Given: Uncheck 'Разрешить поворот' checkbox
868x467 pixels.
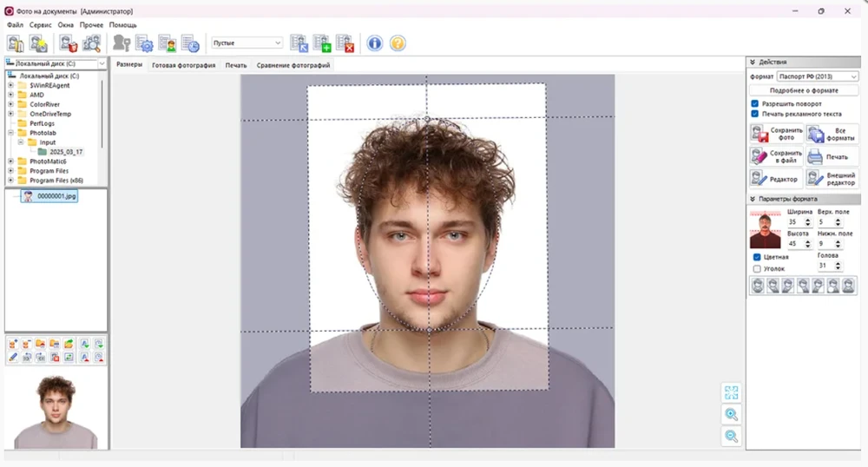Looking at the screenshot, I should tap(755, 103).
